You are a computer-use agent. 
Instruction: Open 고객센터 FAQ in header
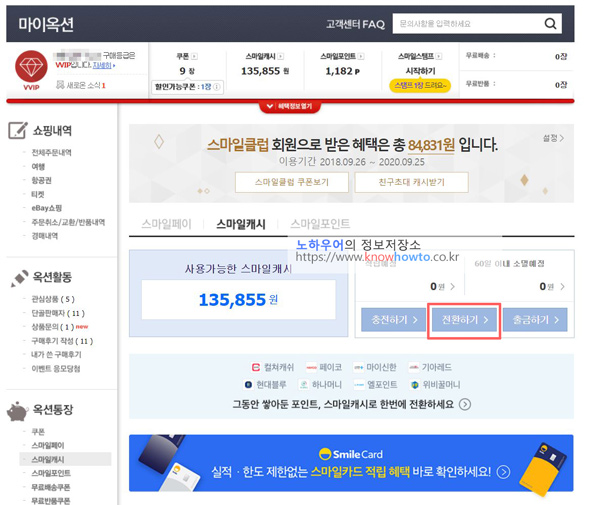coord(355,24)
